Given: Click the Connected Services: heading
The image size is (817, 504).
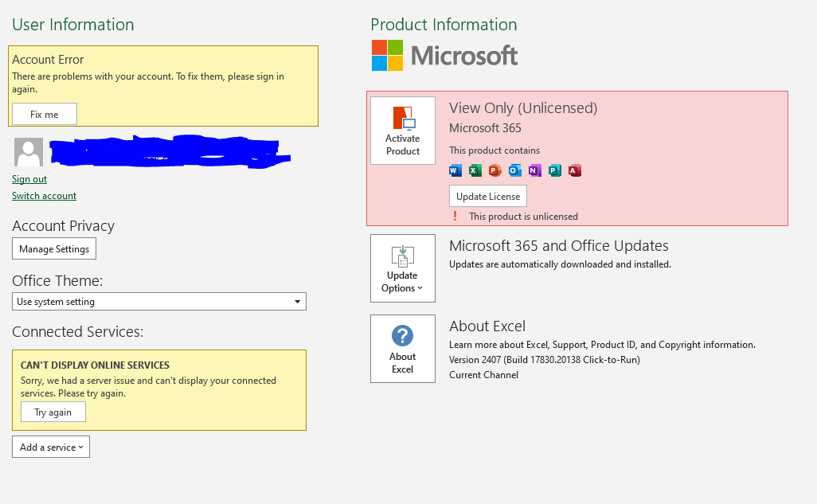Looking at the screenshot, I should coord(77,331).
